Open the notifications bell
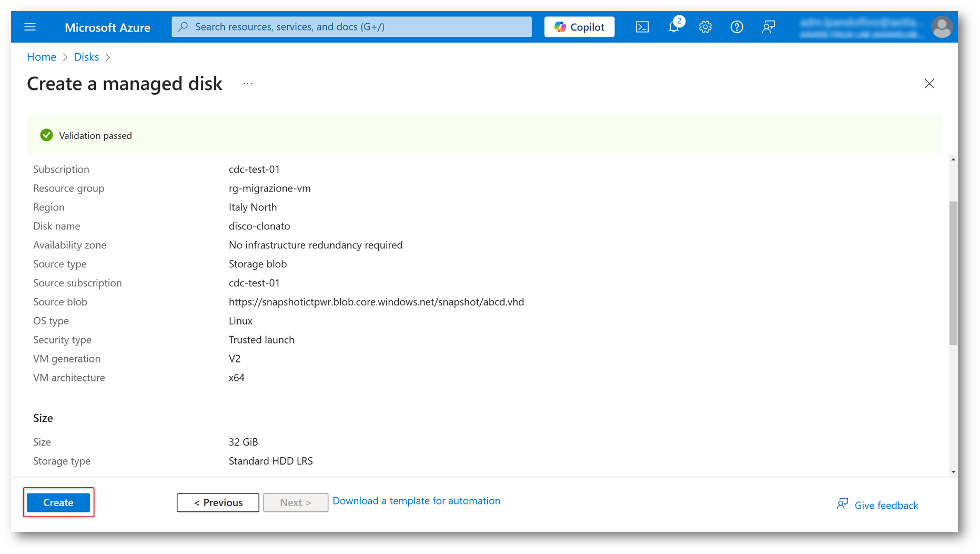The image size is (980, 554). tap(673, 27)
